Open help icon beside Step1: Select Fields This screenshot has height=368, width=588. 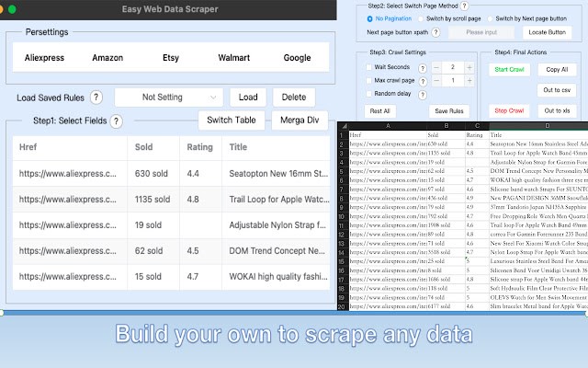[x=117, y=121]
